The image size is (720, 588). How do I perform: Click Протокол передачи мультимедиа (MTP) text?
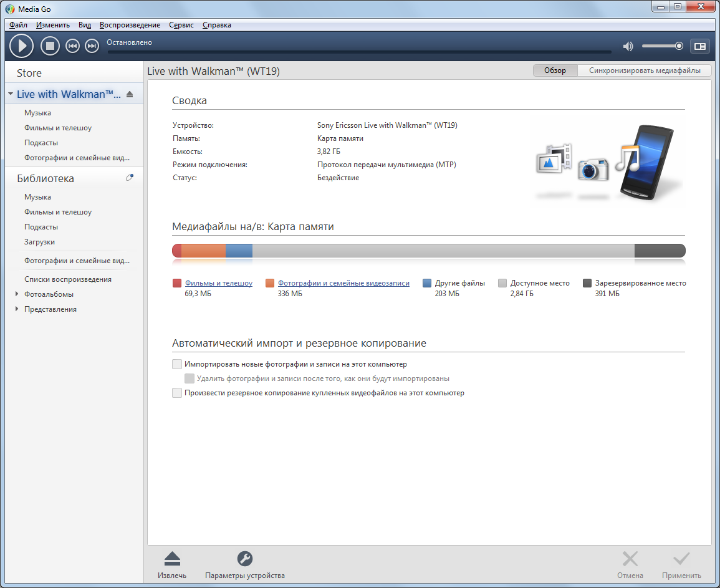386,165
